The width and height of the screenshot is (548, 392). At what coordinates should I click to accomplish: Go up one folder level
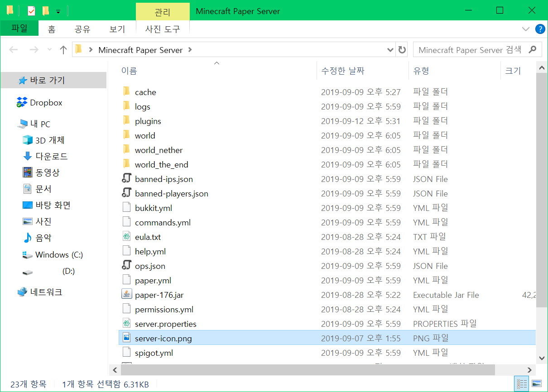(x=63, y=50)
